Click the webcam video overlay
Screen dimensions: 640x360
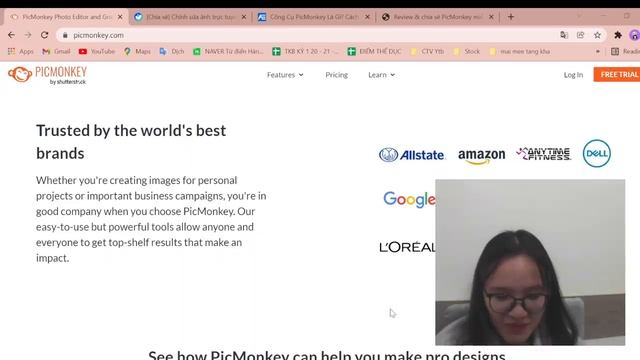(530, 262)
